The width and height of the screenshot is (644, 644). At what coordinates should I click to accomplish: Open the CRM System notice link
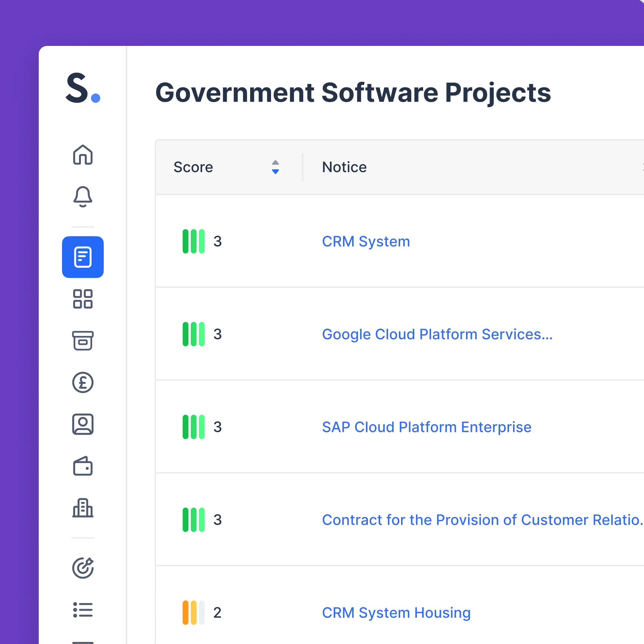[x=366, y=241]
